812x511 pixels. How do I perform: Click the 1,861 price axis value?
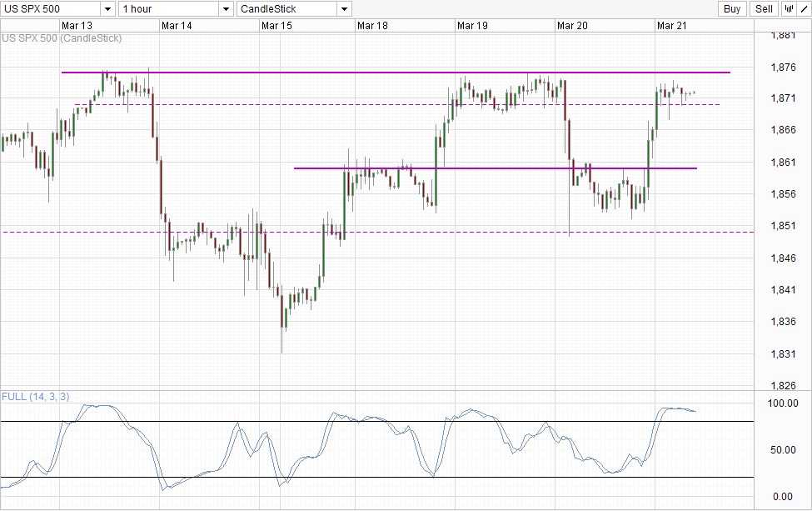[x=783, y=163]
